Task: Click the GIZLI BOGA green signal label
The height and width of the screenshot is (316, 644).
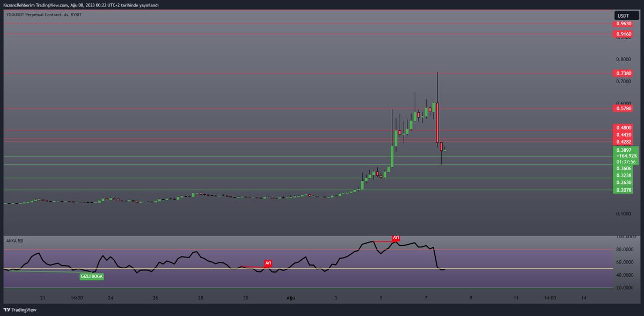Action: tap(92, 276)
